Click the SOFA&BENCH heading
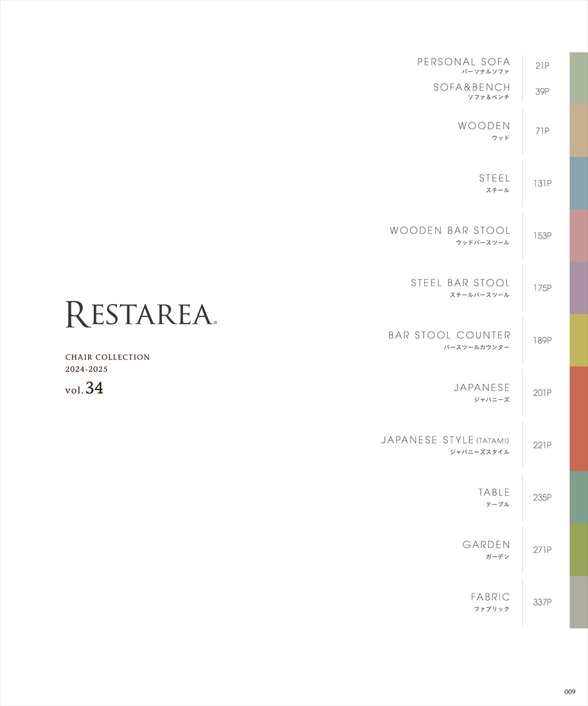The width and height of the screenshot is (588, 706). (x=472, y=87)
